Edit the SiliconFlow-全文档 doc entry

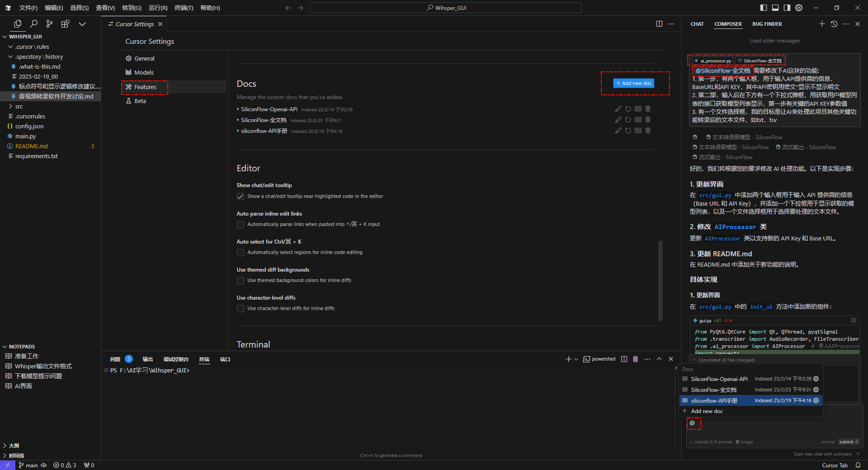618,120
